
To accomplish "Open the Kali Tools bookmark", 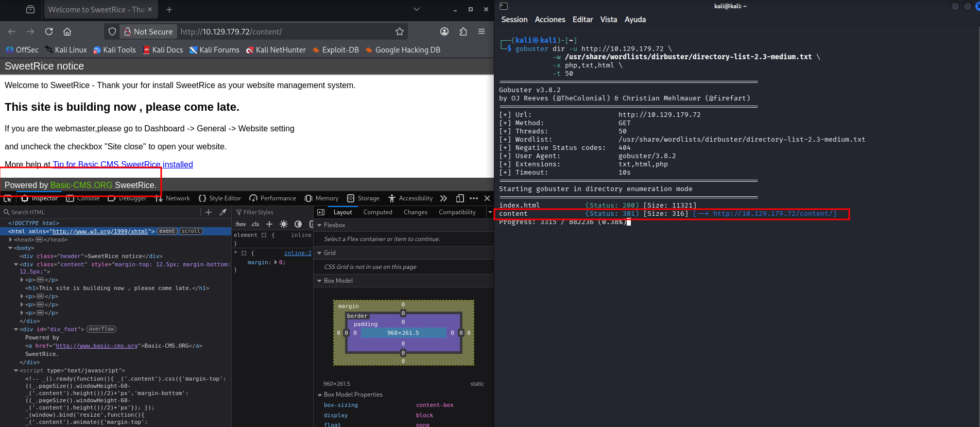I will pos(114,50).
